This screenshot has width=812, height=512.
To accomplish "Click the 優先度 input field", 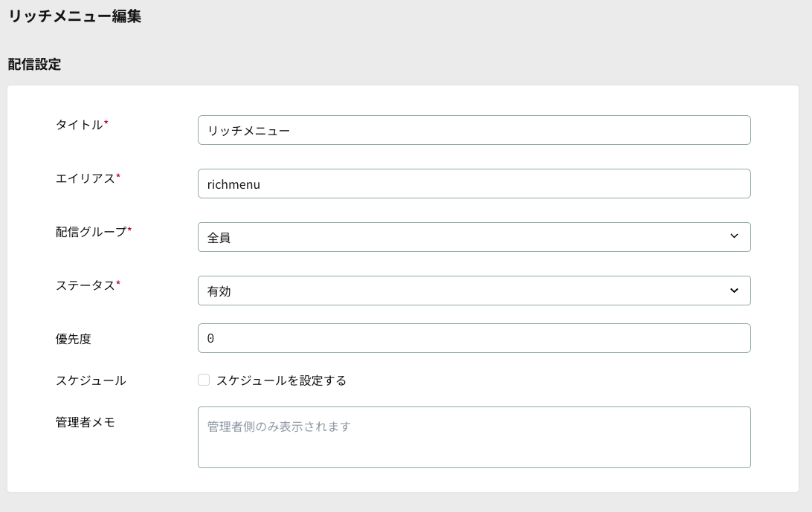I will coord(474,338).
